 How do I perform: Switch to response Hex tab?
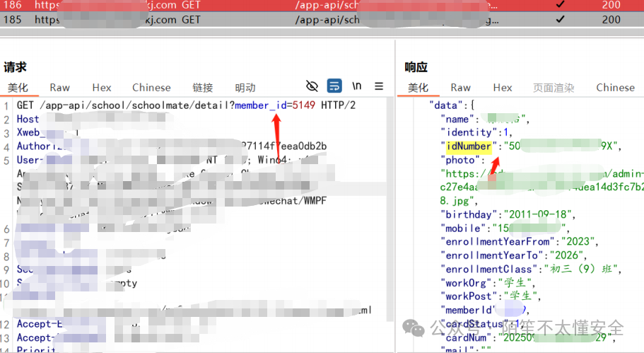click(x=503, y=88)
